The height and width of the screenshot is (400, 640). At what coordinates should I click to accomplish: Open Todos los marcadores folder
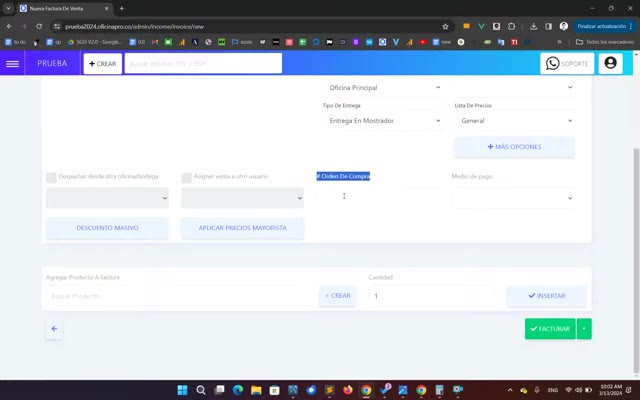(x=604, y=42)
